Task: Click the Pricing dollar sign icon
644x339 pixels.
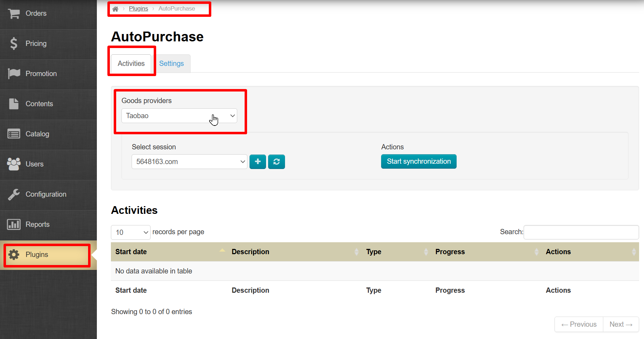Action: [x=14, y=43]
